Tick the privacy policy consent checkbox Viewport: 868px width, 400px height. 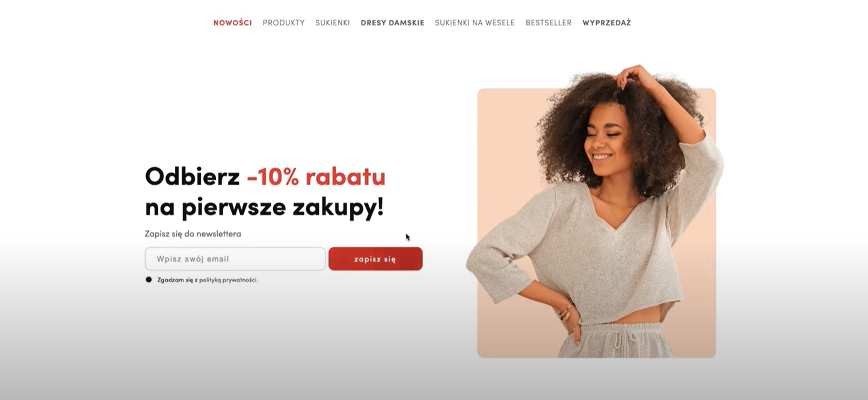[149, 280]
